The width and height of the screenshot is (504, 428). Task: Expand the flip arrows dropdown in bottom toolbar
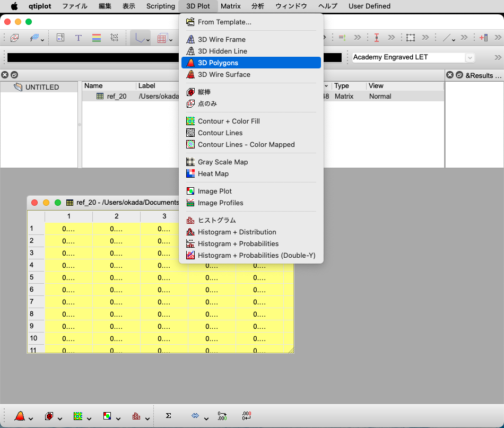point(206,418)
